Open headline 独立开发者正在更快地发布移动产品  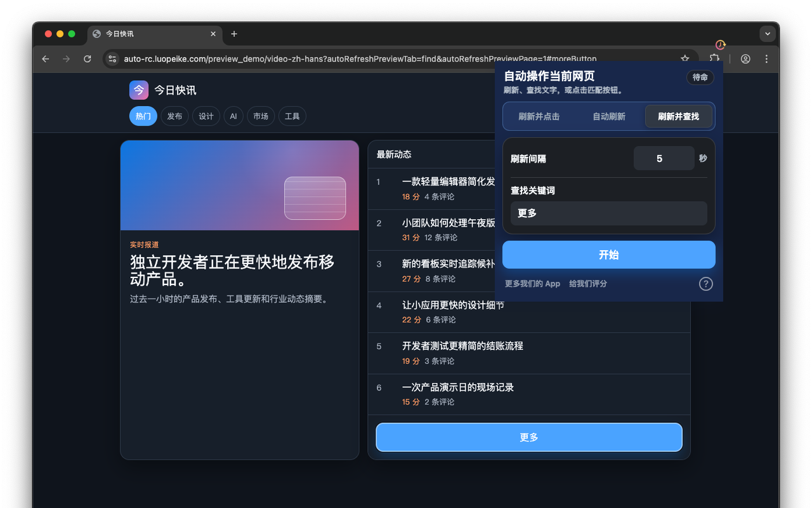click(232, 271)
